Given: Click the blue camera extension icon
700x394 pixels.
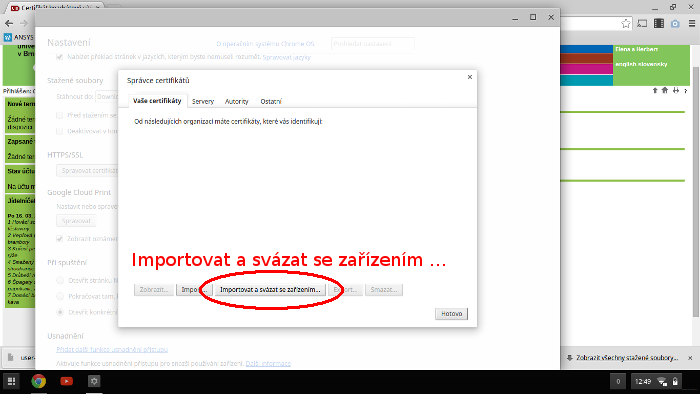Looking at the screenshot, I should click(675, 24).
